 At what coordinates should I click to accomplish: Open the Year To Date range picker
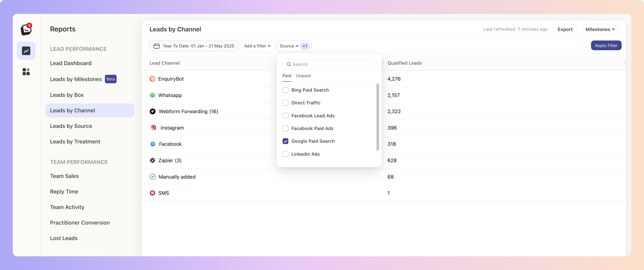coord(194,46)
